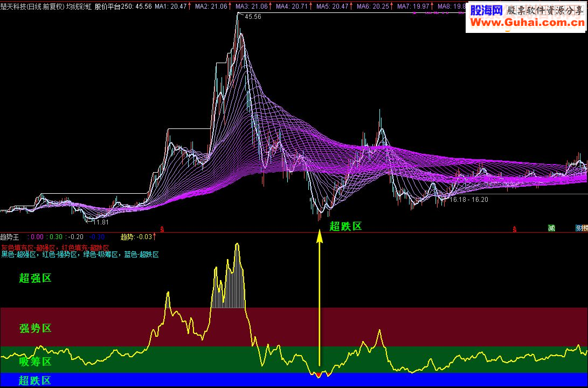Click the MA7: 19.97 value
The width and height of the screenshot is (588, 388).
pos(413,6)
